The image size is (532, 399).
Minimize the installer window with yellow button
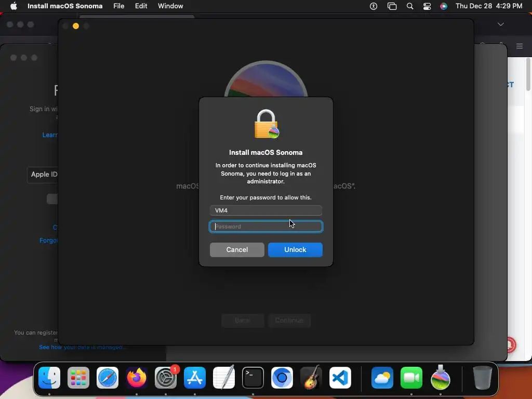click(x=76, y=26)
